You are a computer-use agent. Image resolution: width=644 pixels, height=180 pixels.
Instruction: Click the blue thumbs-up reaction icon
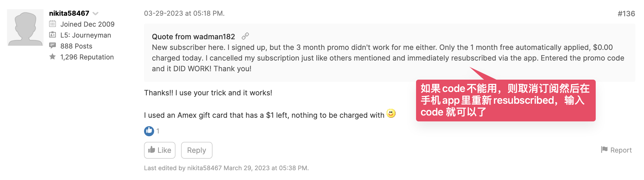149,131
